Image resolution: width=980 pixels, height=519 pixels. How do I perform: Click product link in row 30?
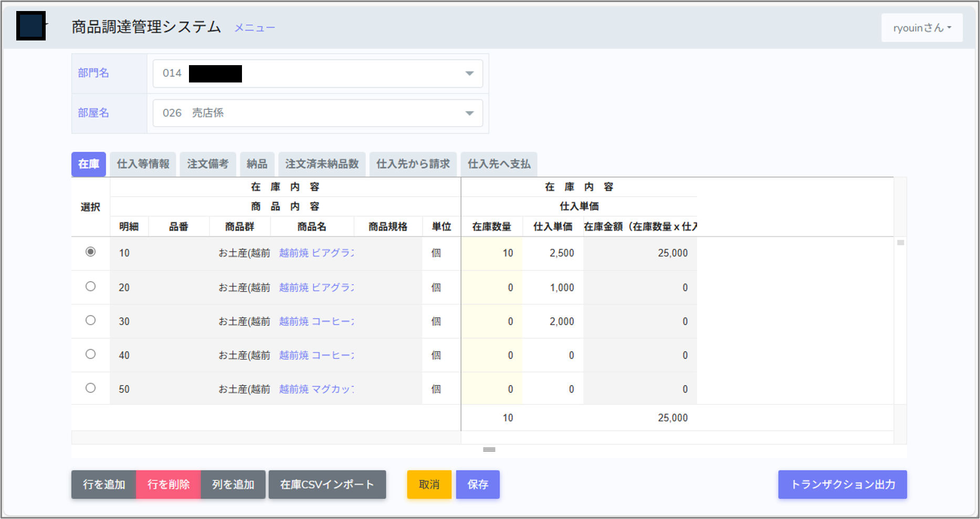click(x=316, y=321)
